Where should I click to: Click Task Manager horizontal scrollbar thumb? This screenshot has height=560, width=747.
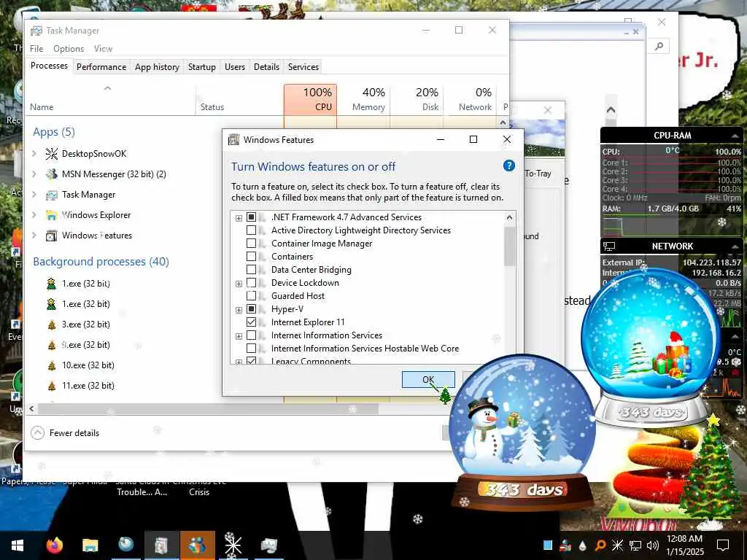208,408
